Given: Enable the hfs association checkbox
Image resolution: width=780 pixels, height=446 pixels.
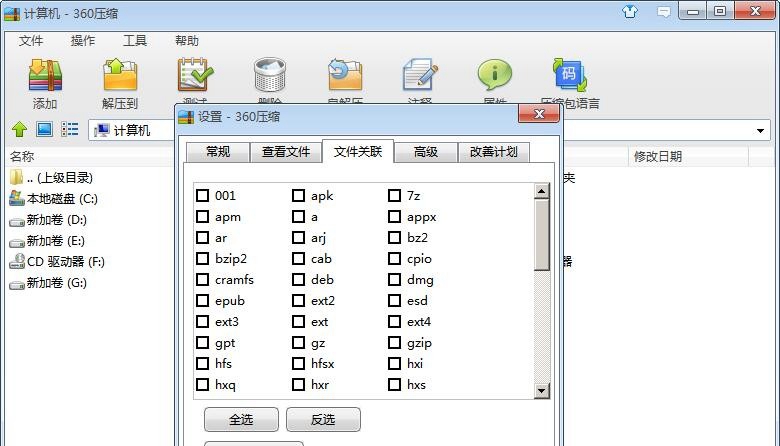Looking at the screenshot, I should 202,363.
